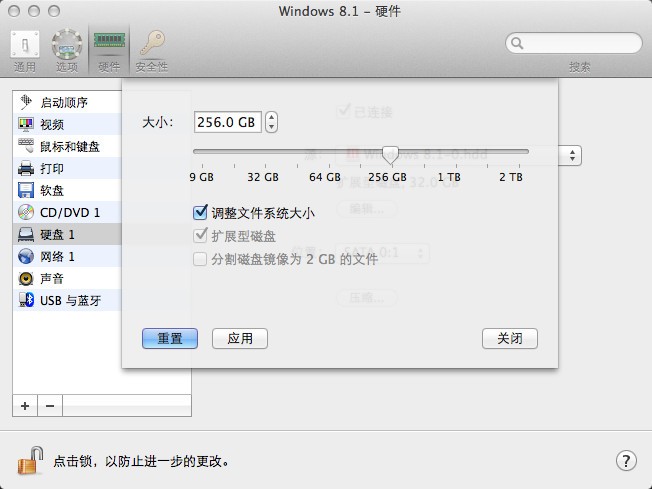The image size is (652, 489).
Task: Select the 硬盘 1 hard disk icon
Action: (26, 235)
